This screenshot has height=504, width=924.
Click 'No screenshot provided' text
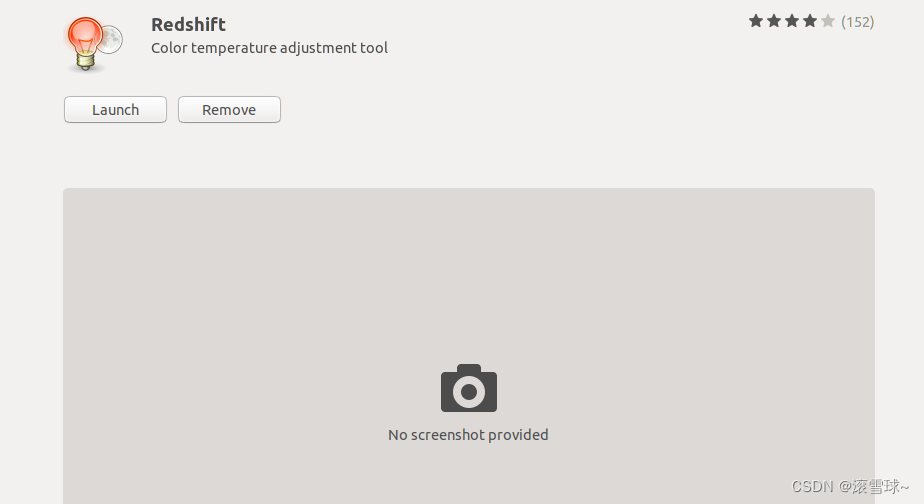468,435
